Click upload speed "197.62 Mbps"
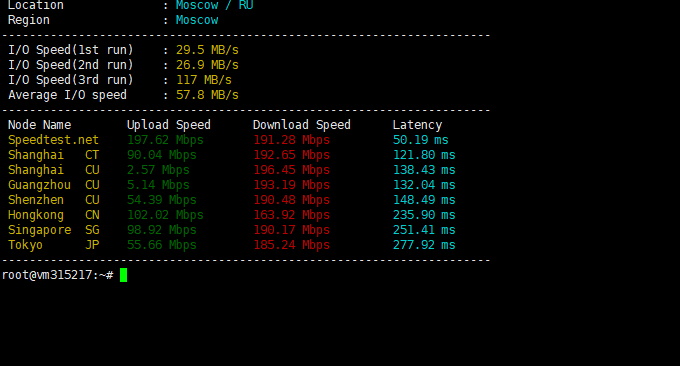The width and height of the screenshot is (680, 366). (165, 140)
